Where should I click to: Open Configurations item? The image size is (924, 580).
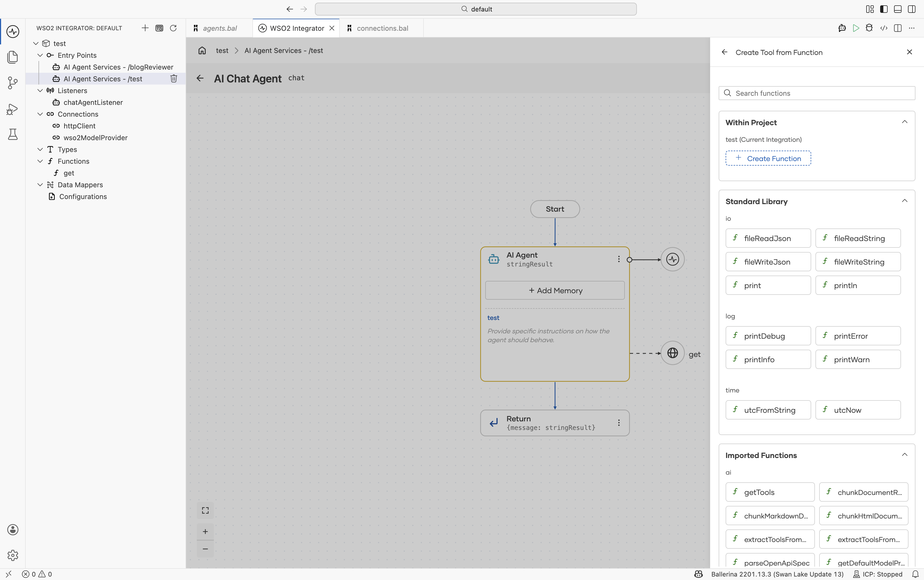click(x=83, y=196)
